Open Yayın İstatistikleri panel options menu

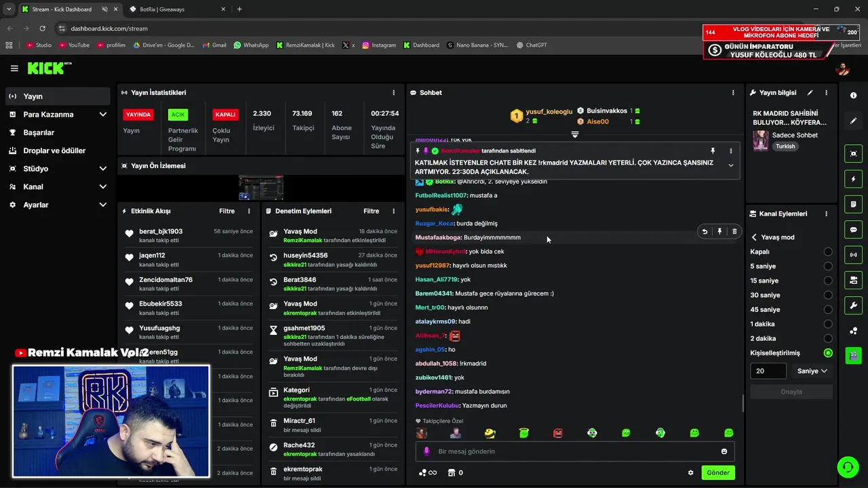tap(394, 93)
